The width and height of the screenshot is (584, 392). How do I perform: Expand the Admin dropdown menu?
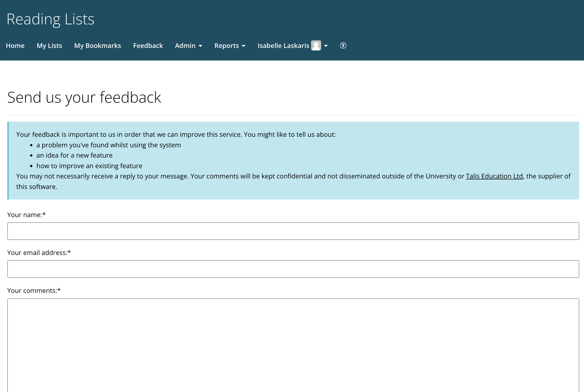[189, 46]
